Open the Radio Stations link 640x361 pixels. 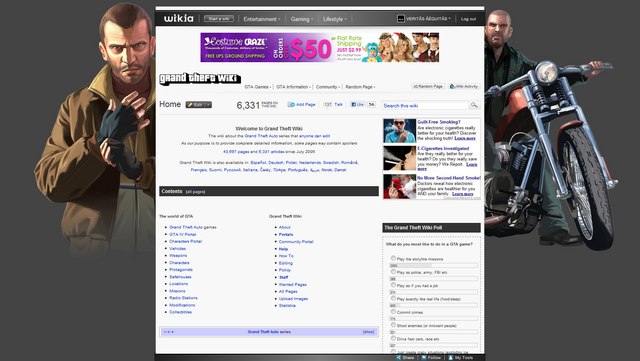click(x=183, y=298)
